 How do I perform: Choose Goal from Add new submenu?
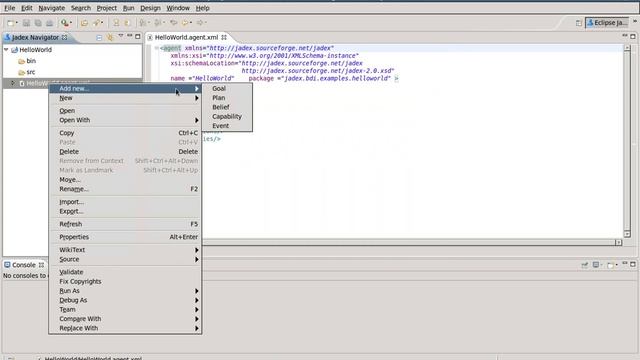[227, 88]
